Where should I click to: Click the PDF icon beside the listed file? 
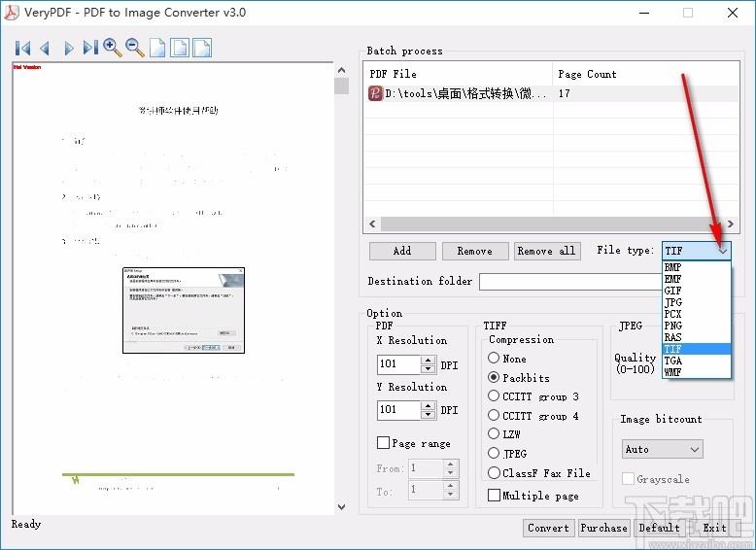[375, 93]
